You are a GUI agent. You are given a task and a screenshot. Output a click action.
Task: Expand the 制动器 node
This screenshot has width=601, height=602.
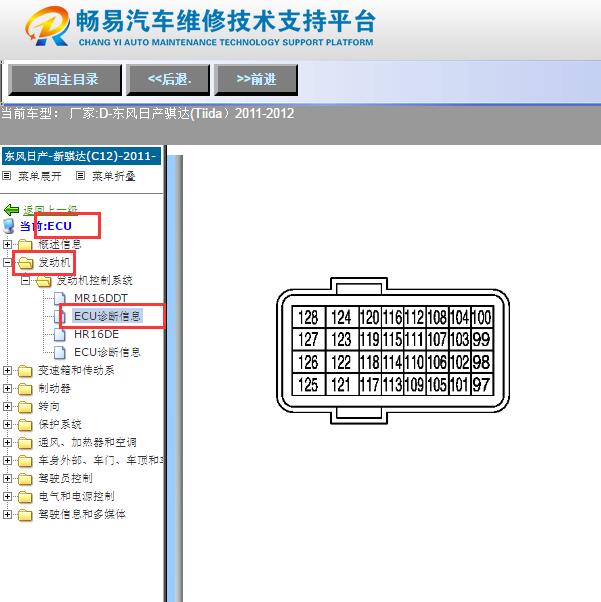(7, 388)
